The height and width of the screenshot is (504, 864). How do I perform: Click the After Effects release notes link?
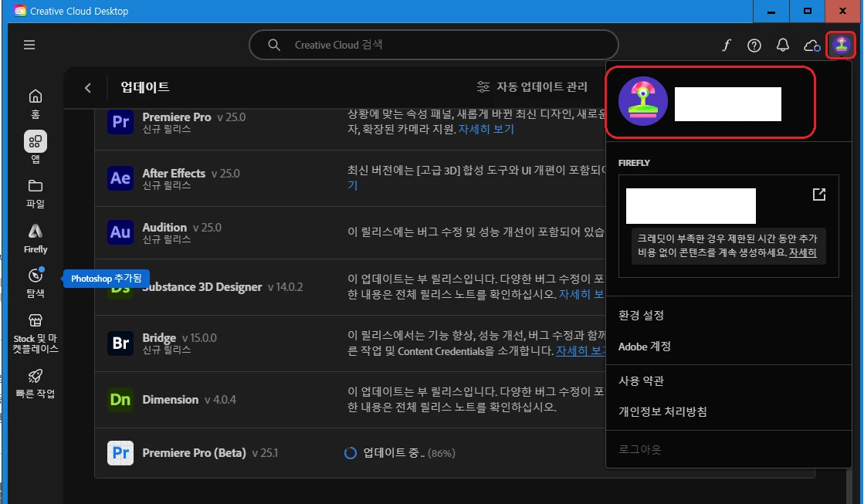[353, 186]
